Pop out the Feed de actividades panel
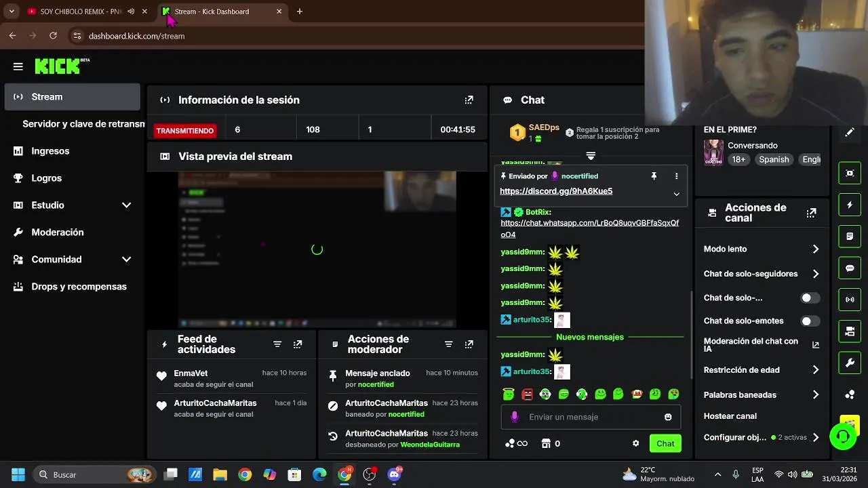This screenshot has width=868, height=488. [x=298, y=344]
